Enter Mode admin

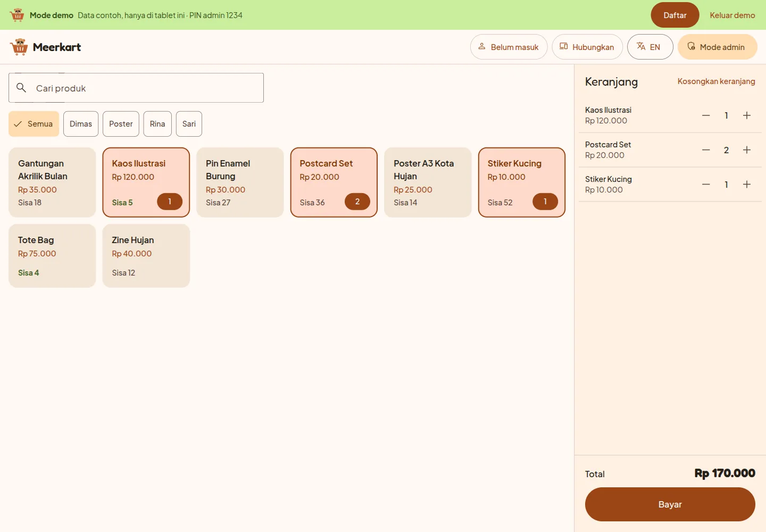click(717, 47)
